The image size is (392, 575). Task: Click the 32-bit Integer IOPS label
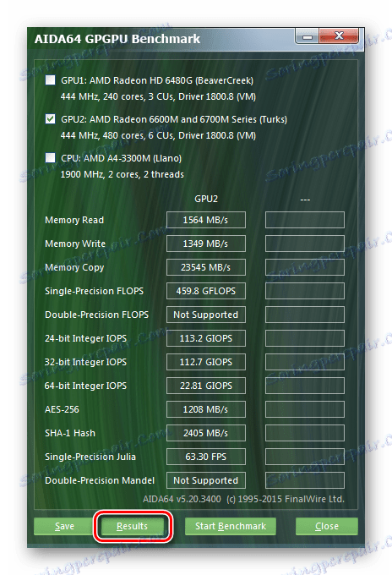[85, 362]
